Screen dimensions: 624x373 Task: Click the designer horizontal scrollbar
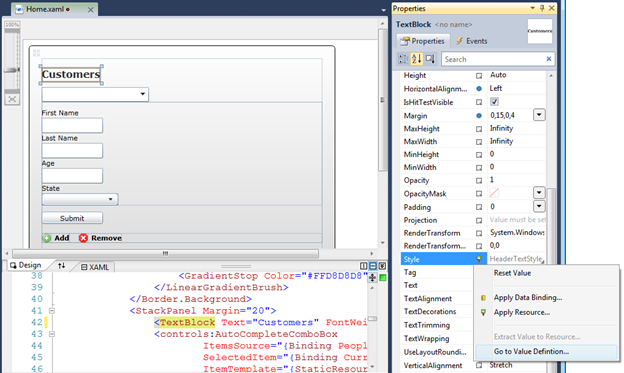click(x=165, y=253)
